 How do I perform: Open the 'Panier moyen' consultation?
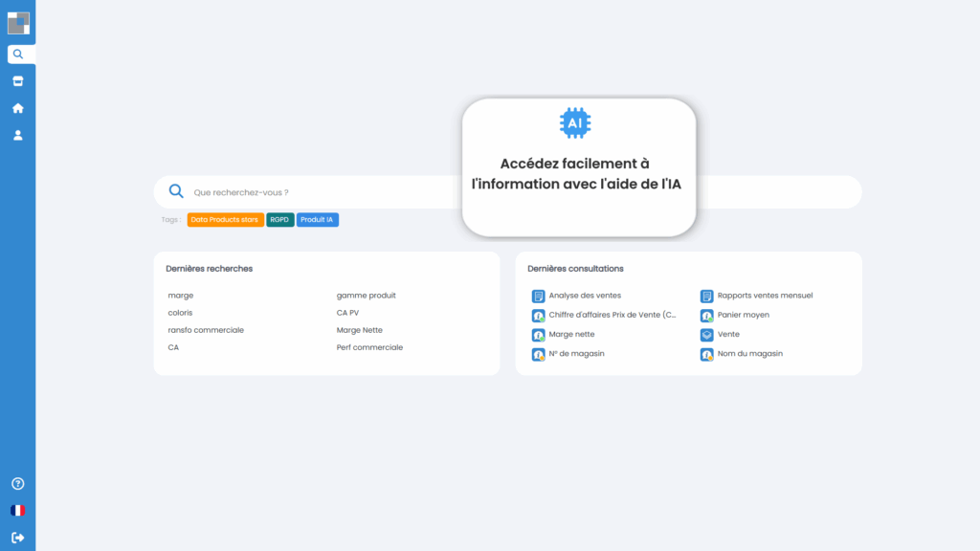(743, 315)
